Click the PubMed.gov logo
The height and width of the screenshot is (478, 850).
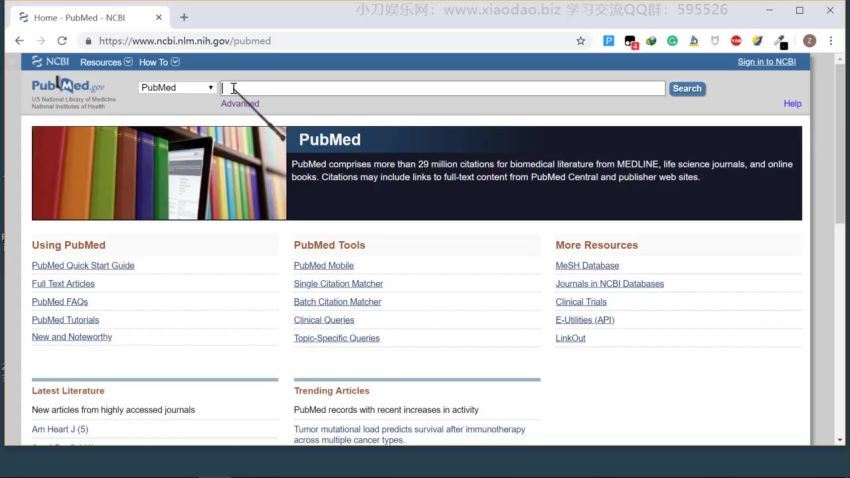tap(68, 86)
